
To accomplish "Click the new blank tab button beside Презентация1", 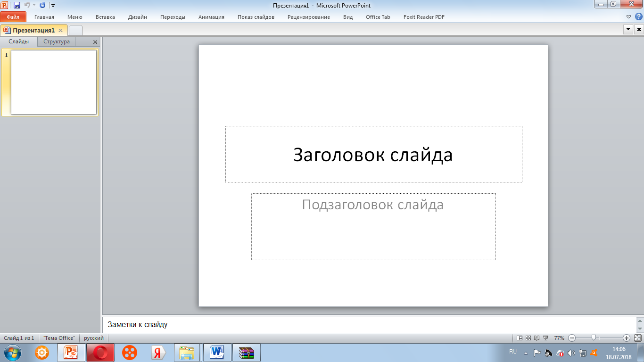I will [x=75, y=30].
